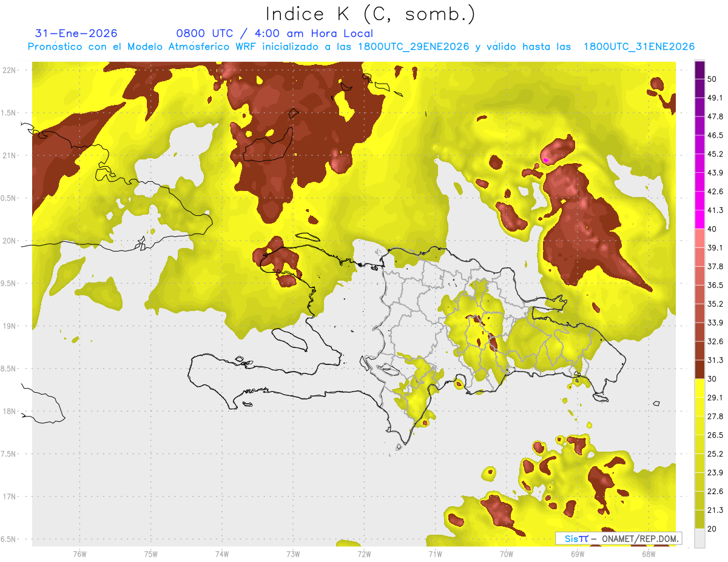728x562 pixels.
Task: Click the '26.5' value on color scale
Action: 715,435
